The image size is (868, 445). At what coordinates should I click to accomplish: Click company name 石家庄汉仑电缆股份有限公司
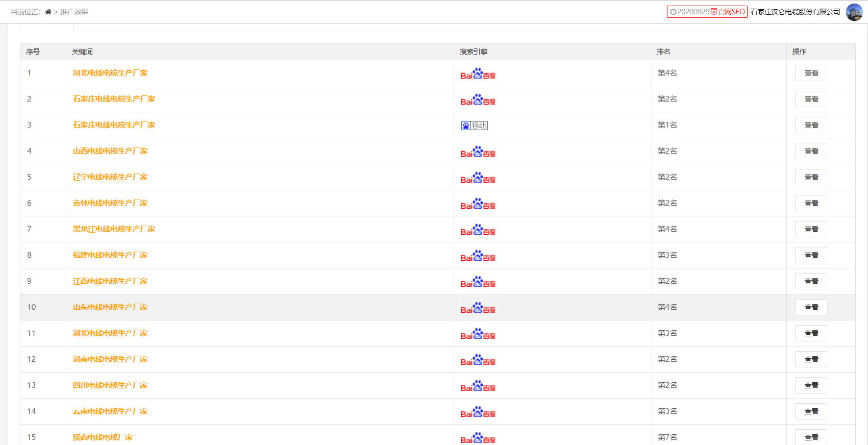(x=795, y=12)
